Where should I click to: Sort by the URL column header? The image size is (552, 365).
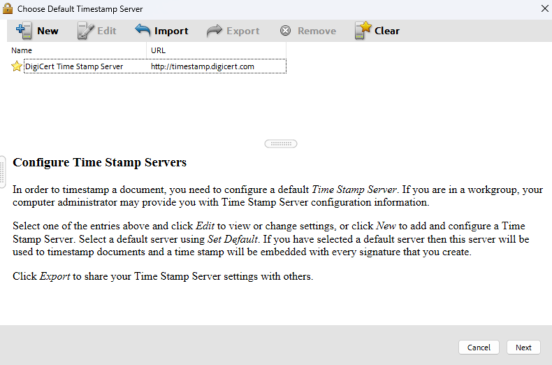pos(216,50)
